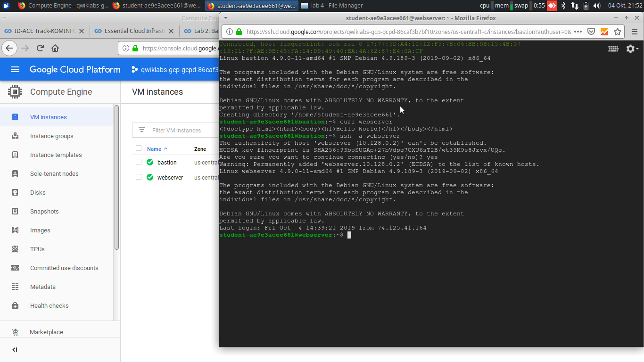Reload the console page
This screenshot has width=644, height=362.
pyautogui.click(x=41, y=48)
